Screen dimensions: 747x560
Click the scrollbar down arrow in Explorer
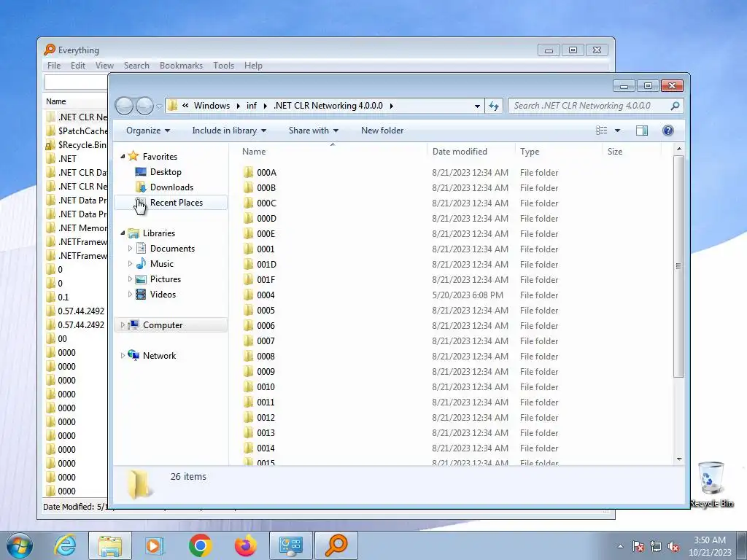679,459
